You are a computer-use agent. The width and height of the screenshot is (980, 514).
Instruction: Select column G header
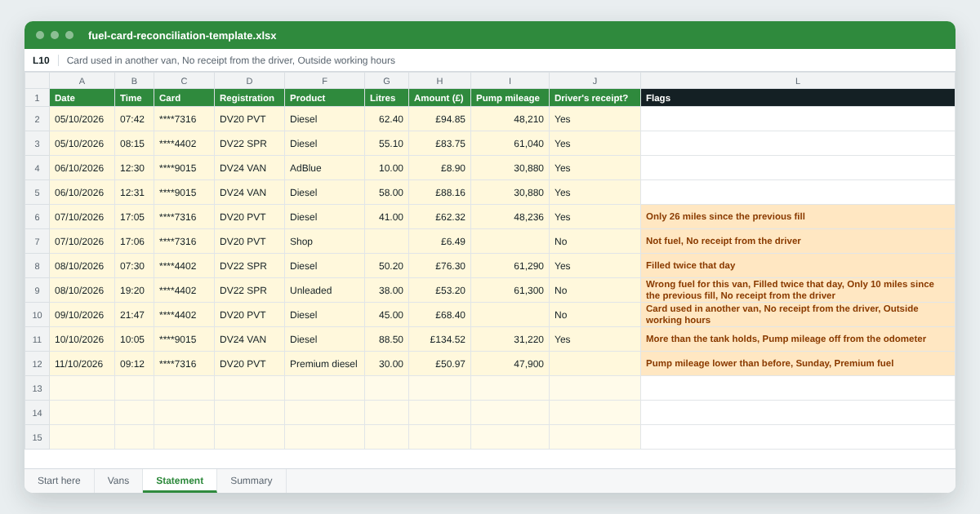tap(386, 81)
